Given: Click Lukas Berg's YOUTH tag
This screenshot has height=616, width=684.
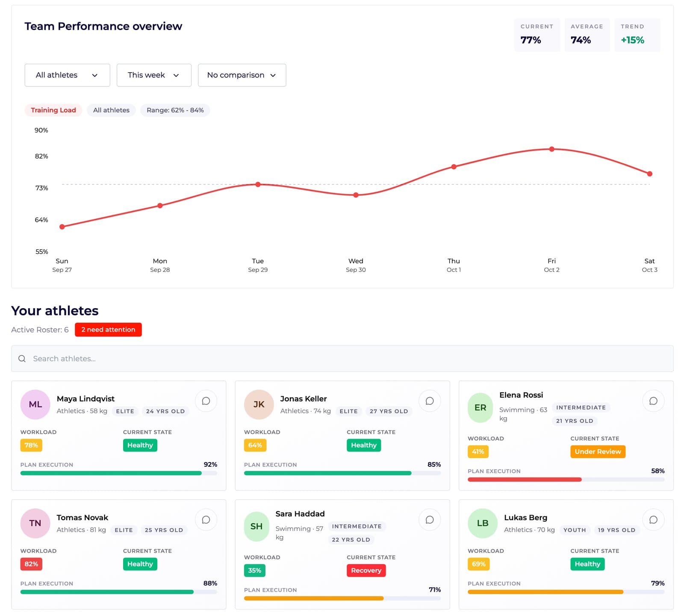Looking at the screenshot, I should point(575,530).
